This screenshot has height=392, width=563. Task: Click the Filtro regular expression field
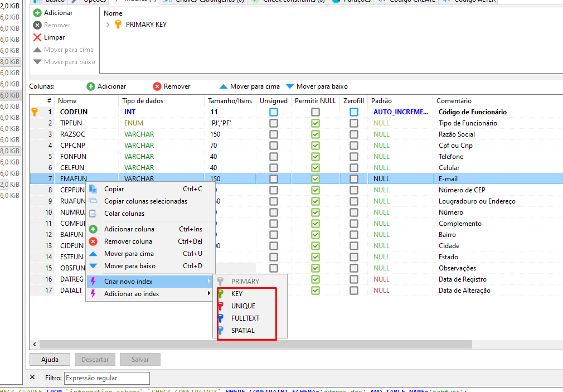click(x=106, y=378)
